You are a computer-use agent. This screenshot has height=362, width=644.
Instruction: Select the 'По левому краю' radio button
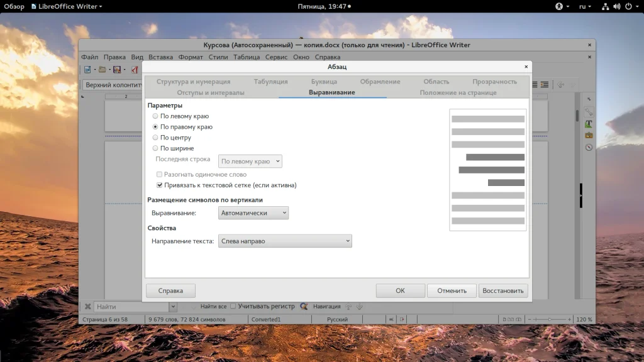155,116
